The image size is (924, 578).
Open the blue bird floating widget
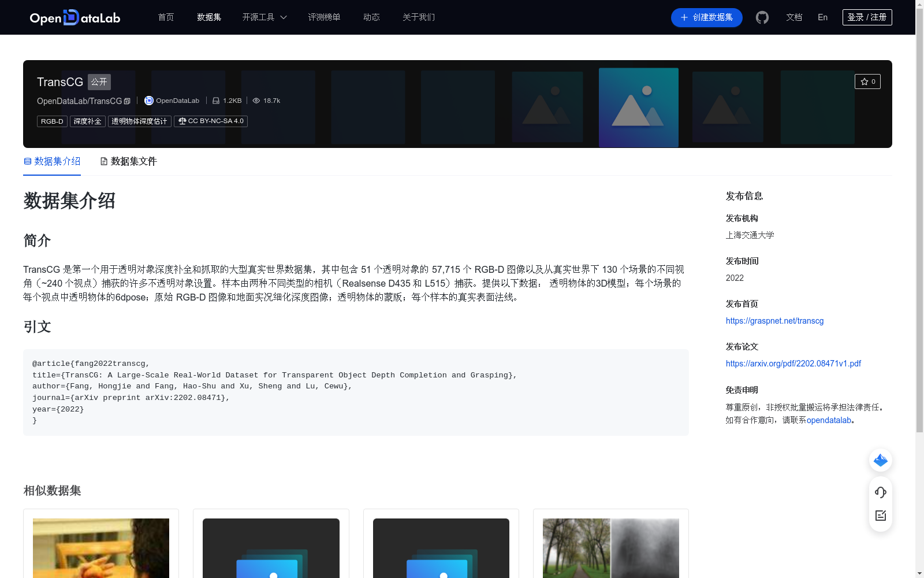point(881,460)
